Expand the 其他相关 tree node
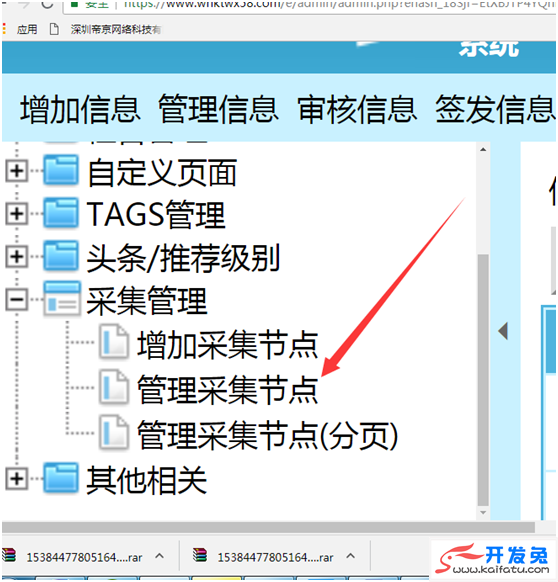The height and width of the screenshot is (582, 558). click(17, 478)
